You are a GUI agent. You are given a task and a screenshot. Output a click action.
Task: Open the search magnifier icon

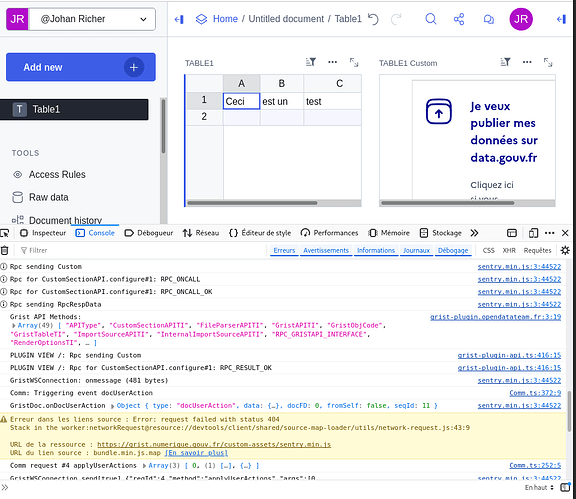431,19
